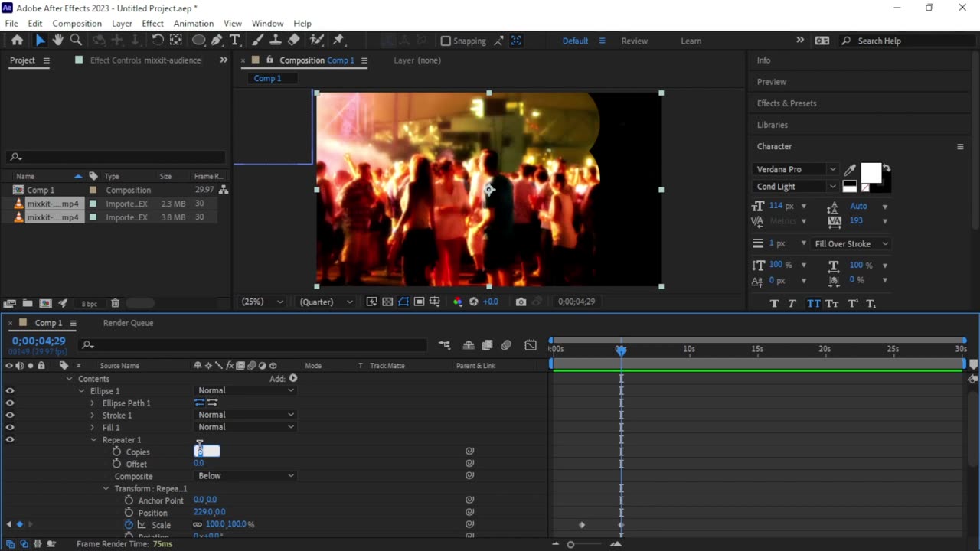The height and width of the screenshot is (551, 980).
Task: Click the delete trash icon in Project panel
Action: tap(115, 304)
